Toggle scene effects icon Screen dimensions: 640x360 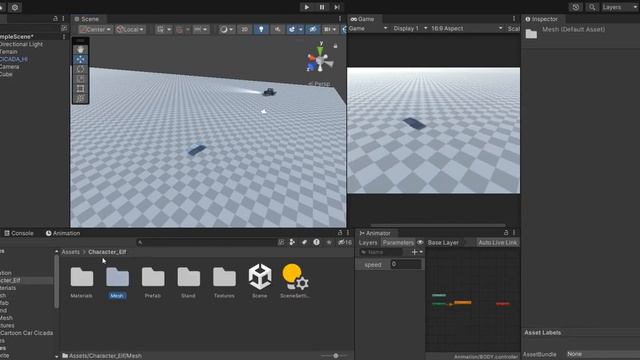[292, 29]
